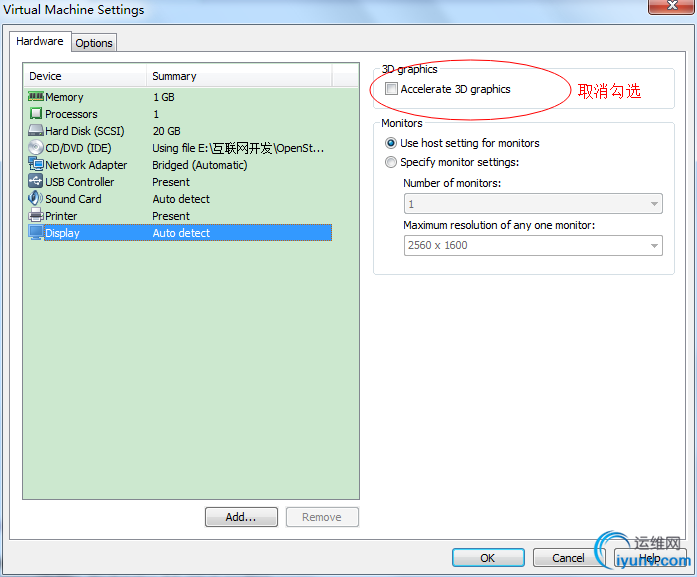Open Number of monitors dropdown
697x577 pixels.
(533, 204)
